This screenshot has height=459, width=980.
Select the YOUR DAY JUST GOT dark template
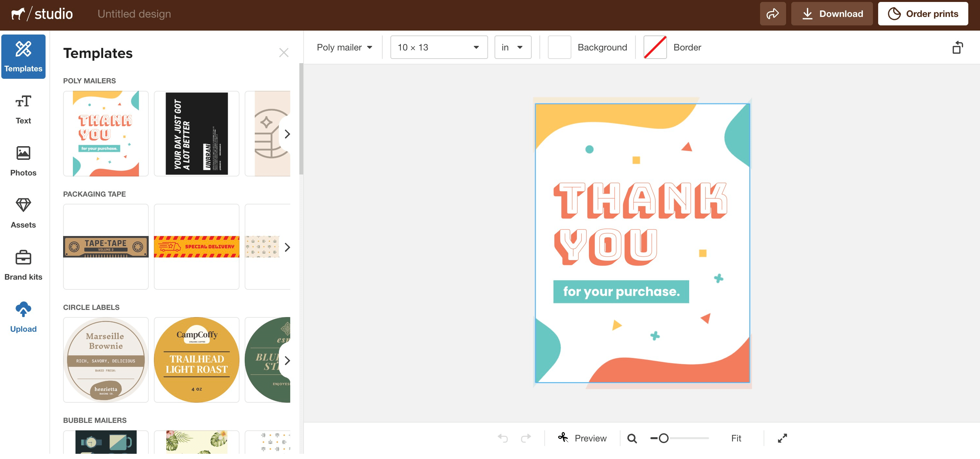pyautogui.click(x=196, y=133)
